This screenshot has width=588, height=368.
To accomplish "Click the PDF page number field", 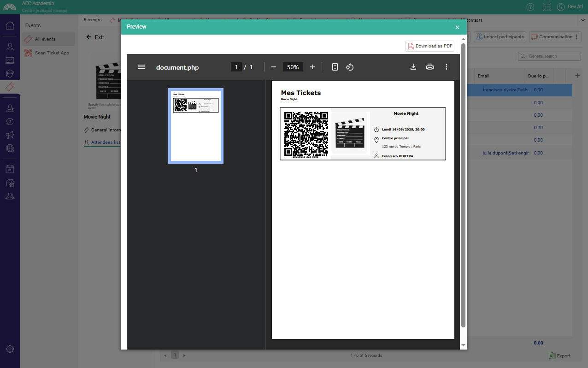I will [x=236, y=67].
